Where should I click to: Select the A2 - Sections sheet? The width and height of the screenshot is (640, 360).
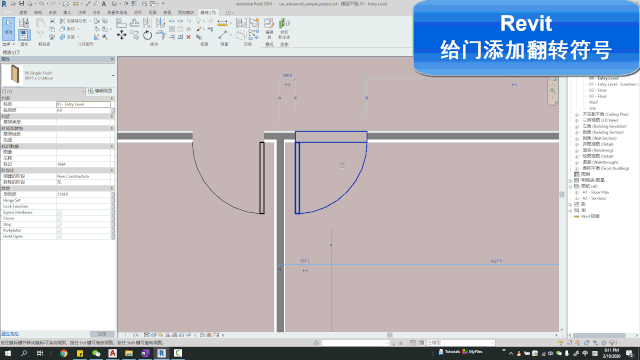pos(594,198)
